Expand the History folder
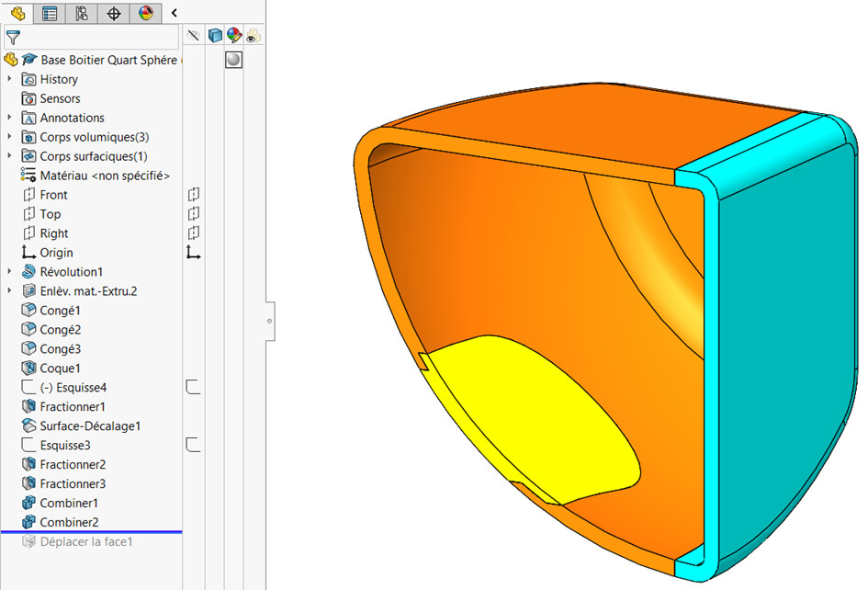This screenshot has height=590, width=868. pos(10,79)
